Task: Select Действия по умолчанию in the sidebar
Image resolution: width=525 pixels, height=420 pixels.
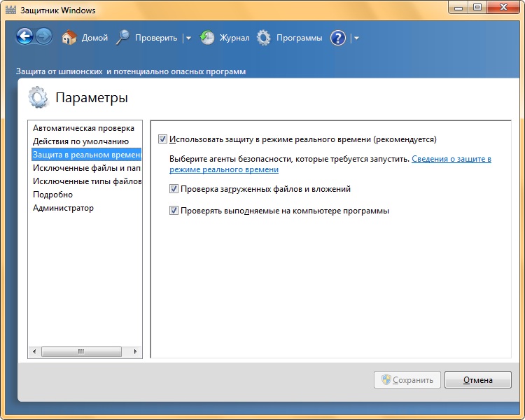Action: (x=80, y=141)
